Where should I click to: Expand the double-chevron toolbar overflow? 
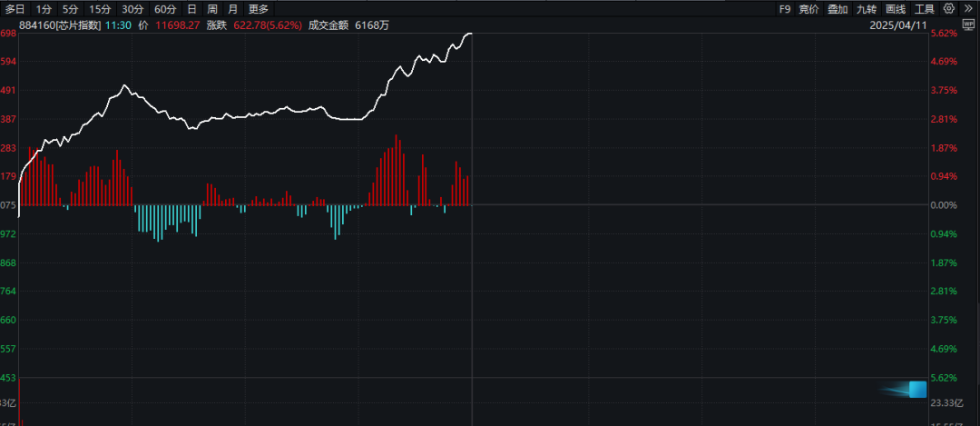coord(968,9)
